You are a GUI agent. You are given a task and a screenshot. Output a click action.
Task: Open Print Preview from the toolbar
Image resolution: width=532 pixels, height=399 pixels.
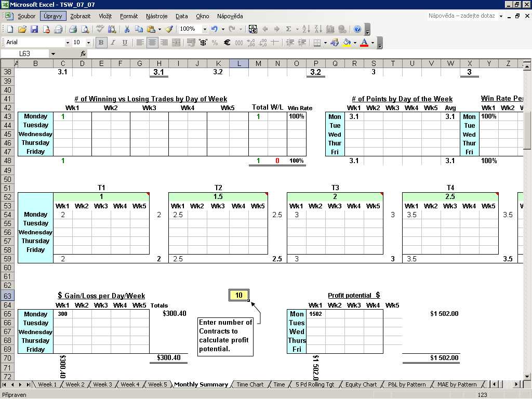click(x=85, y=29)
